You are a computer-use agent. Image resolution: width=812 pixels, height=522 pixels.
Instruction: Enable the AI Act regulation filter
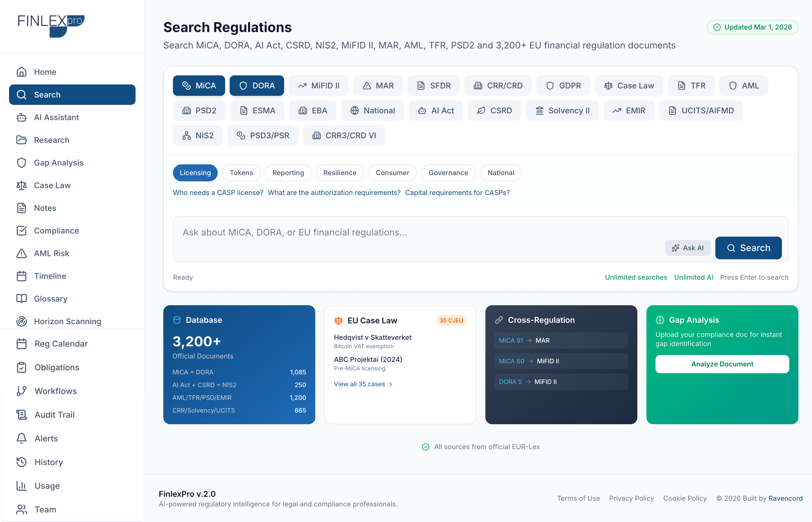pyautogui.click(x=436, y=111)
